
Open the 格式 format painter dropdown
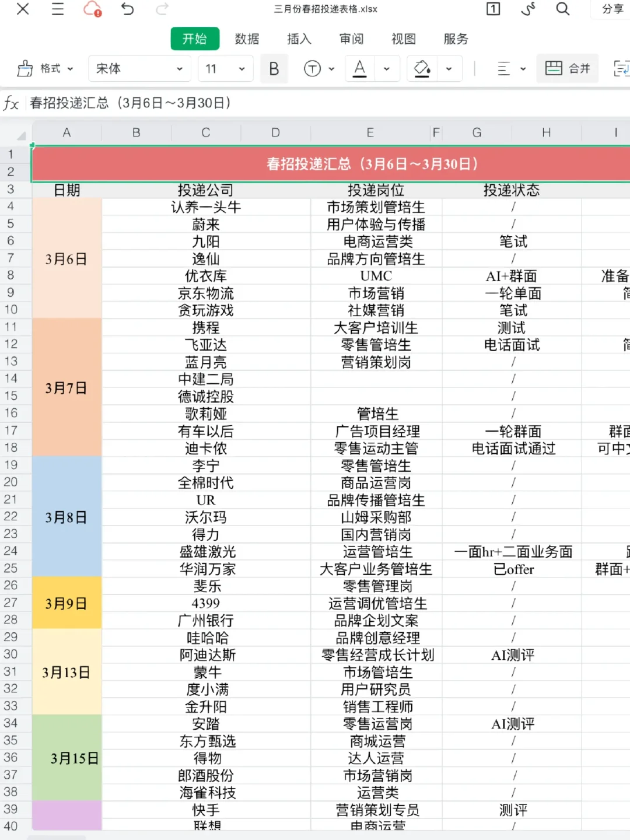point(45,69)
